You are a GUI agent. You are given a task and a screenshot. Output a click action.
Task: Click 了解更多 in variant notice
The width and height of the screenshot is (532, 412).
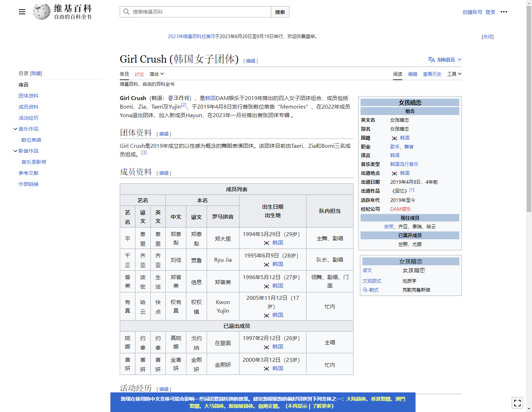(322, 406)
